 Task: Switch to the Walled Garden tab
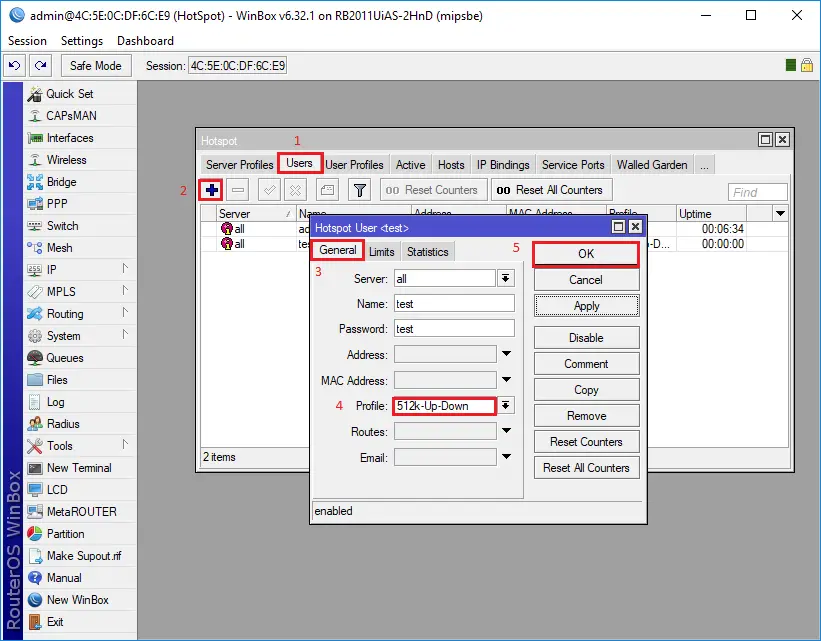[x=652, y=165]
